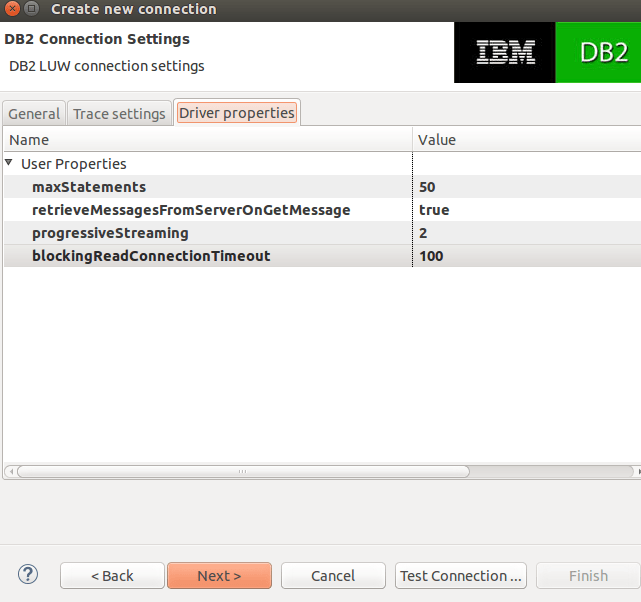Go to the next wizard page
The image size is (641, 602).
point(220,575)
